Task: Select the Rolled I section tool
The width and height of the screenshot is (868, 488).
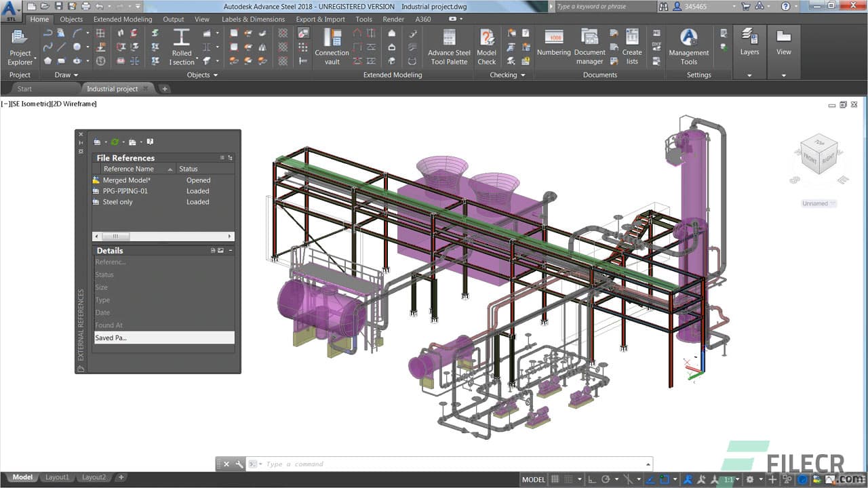Action: click(x=181, y=47)
